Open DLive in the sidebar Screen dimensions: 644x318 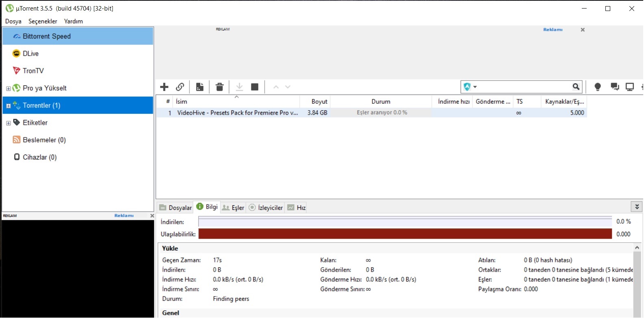[x=78, y=53]
